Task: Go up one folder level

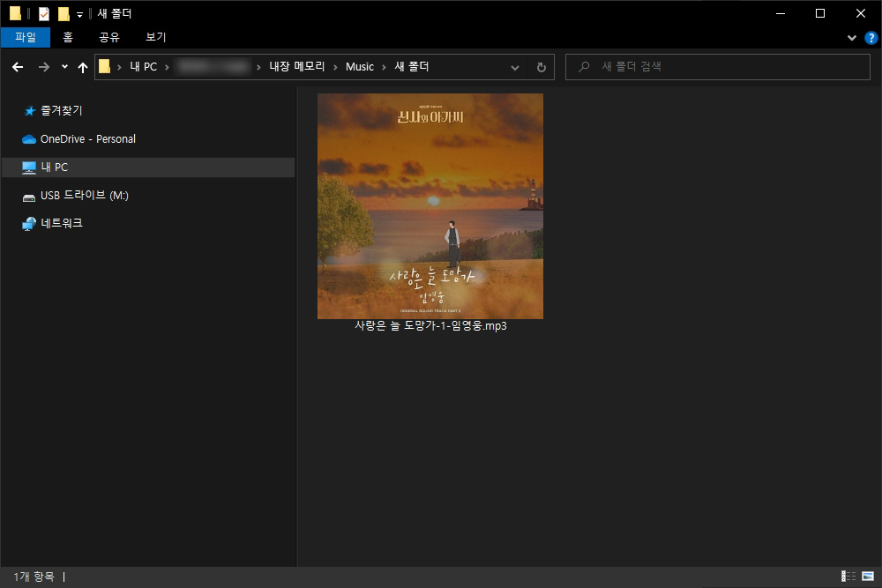Action: pyautogui.click(x=83, y=68)
